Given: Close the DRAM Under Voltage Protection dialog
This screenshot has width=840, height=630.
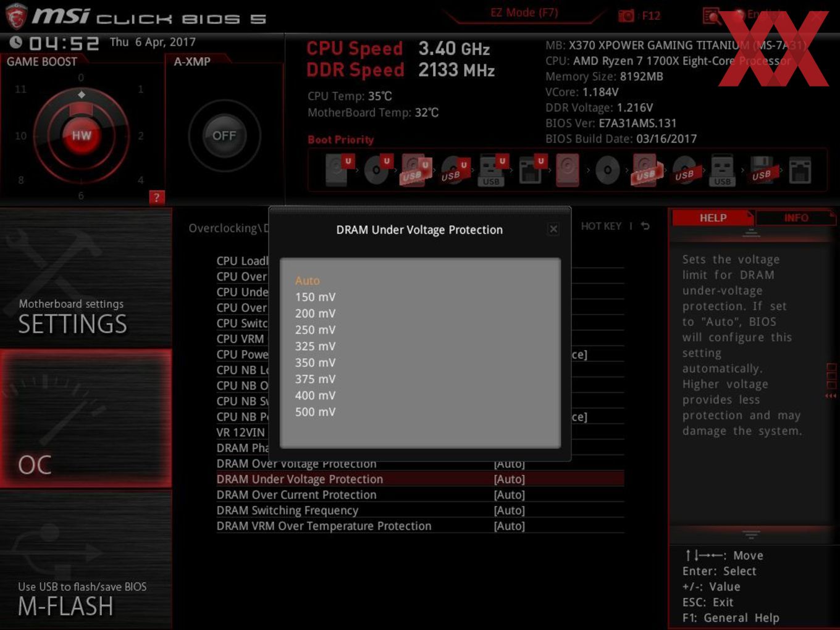Looking at the screenshot, I should (553, 229).
